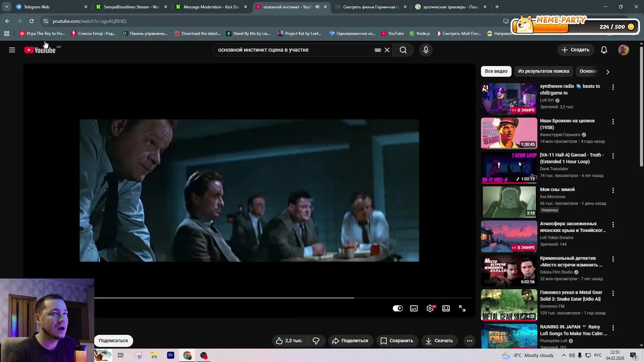Open the Иван Бровкин на целине thumbnail
The height and width of the screenshot is (362, 644).
[509, 133]
